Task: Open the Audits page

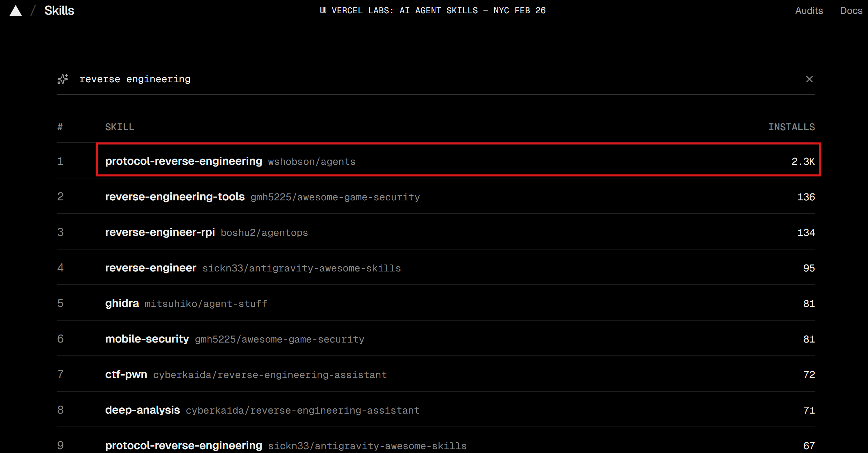Action: point(809,11)
